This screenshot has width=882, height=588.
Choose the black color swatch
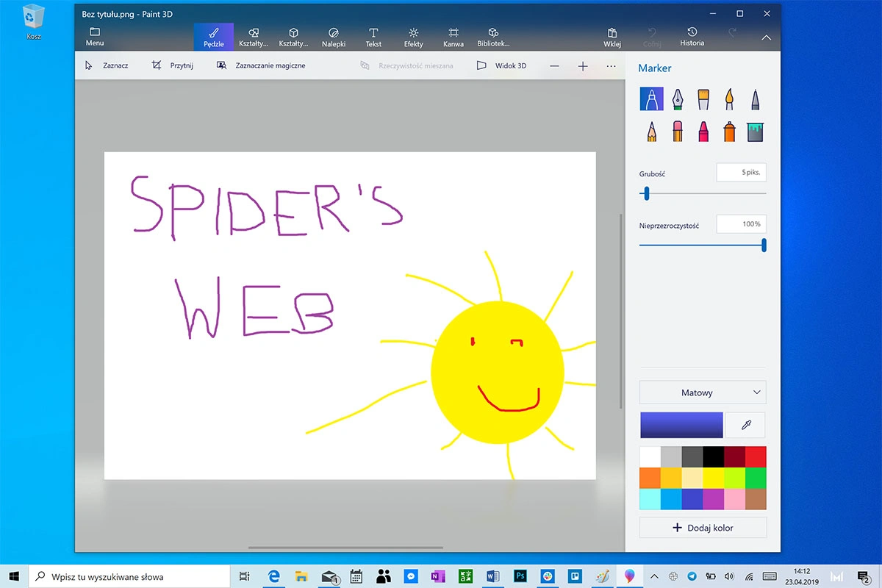click(x=713, y=456)
